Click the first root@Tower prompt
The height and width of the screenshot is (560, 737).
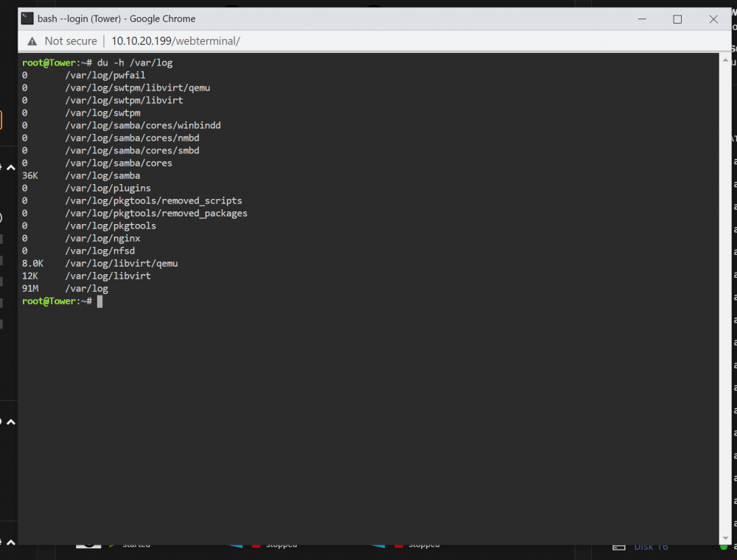point(57,63)
